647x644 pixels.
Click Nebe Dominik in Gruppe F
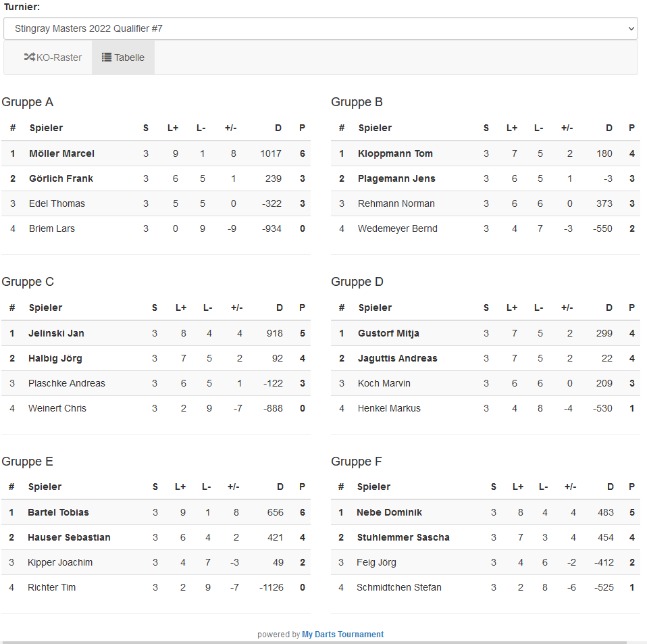pos(389,512)
